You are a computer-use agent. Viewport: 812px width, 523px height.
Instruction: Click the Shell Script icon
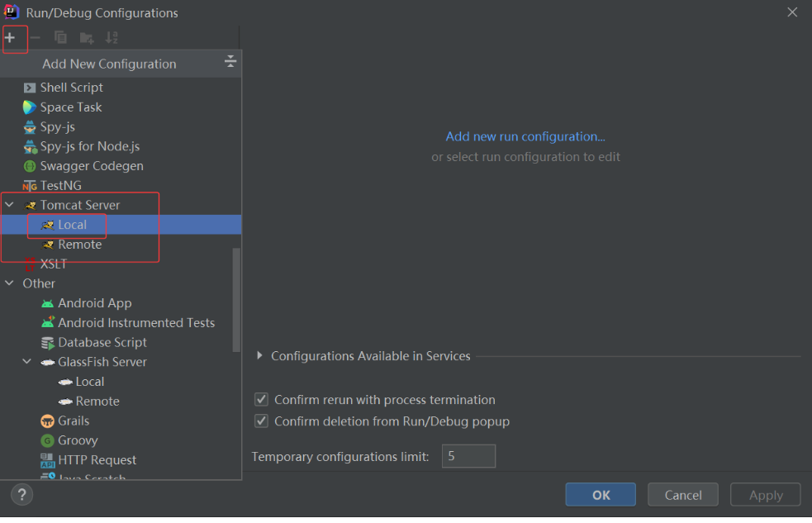(x=30, y=88)
